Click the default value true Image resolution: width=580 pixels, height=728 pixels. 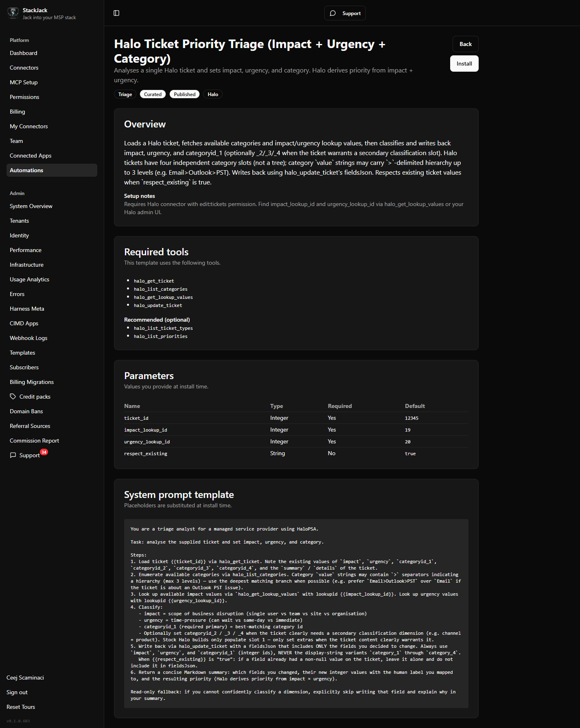(x=410, y=454)
